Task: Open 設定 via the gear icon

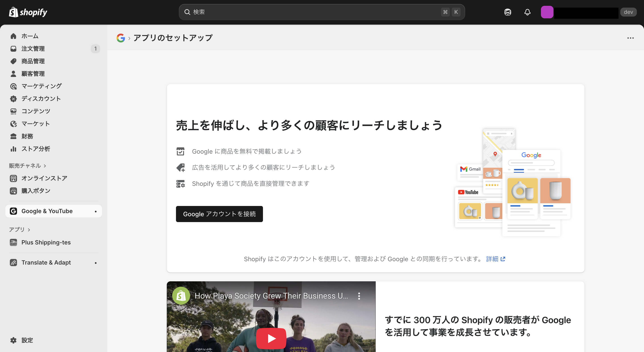Action: pyautogui.click(x=13, y=340)
